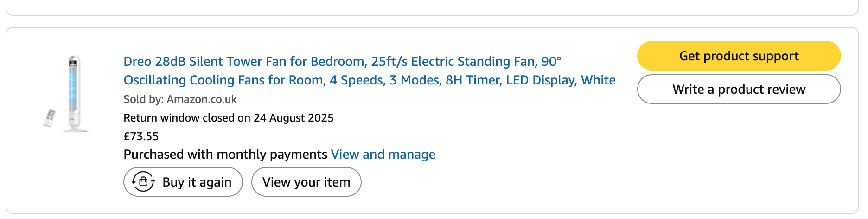Click the View your item button
This screenshot has width=868, height=219.
coord(306,182)
